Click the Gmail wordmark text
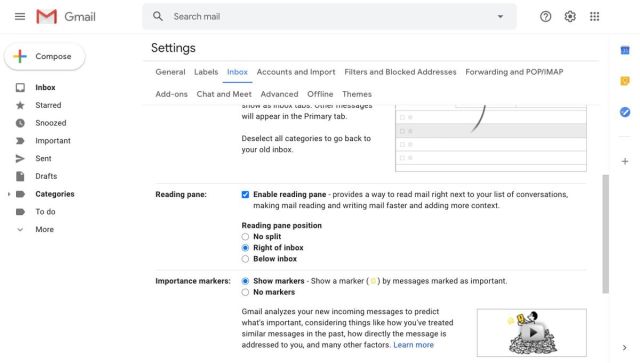The width and height of the screenshot is (640, 363). pyautogui.click(x=80, y=17)
